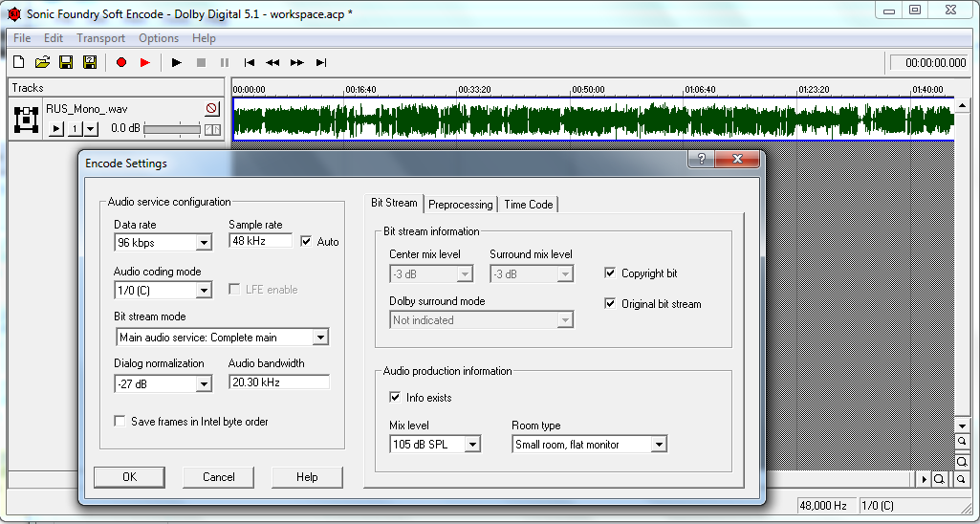Screen dimensions: 980x524
Task: Play the RUS_Mono_.wav track preview
Action: click(x=56, y=129)
